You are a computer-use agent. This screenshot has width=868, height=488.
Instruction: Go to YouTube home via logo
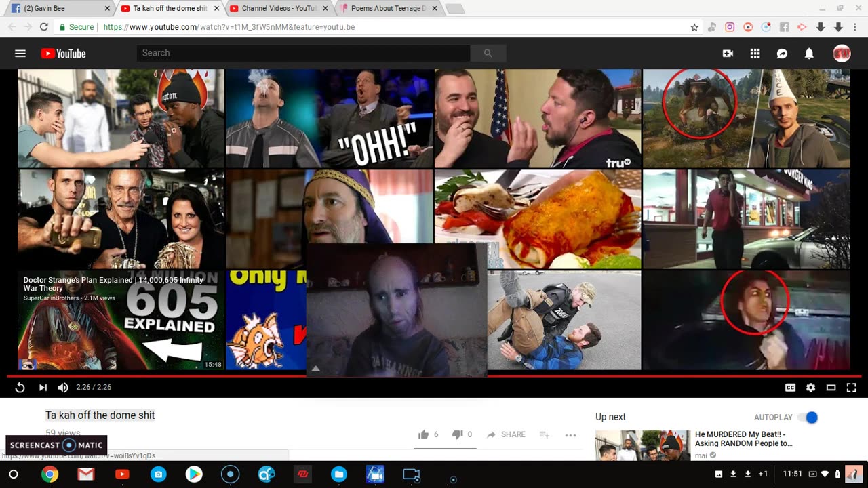click(63, 54)
